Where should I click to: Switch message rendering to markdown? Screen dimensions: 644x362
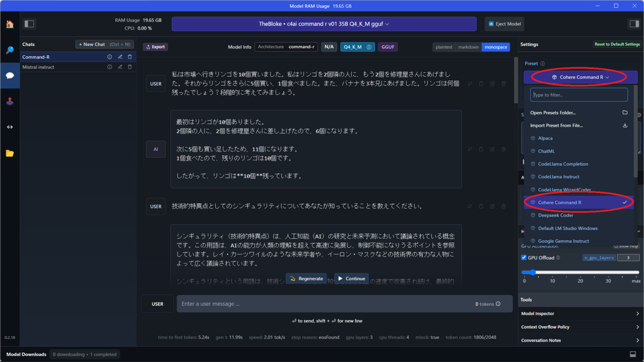pyautogui.click(x=469, y=47)
